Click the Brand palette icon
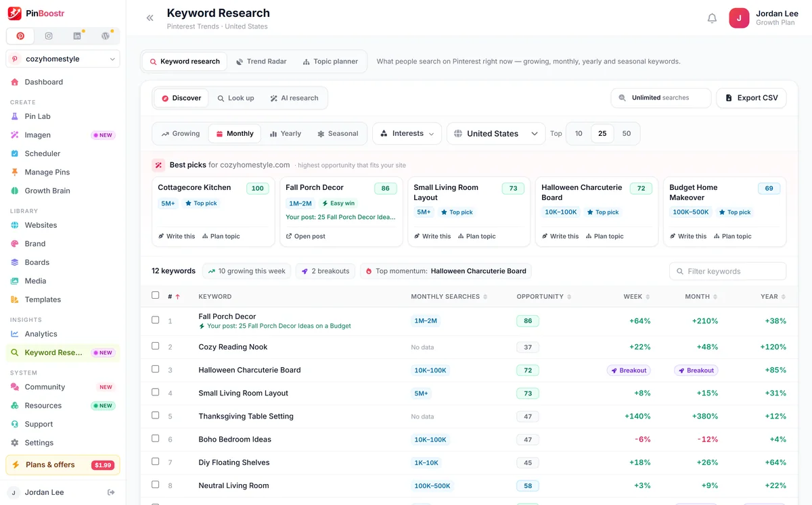This screenshot has width=812, height=505. [15, 243]
